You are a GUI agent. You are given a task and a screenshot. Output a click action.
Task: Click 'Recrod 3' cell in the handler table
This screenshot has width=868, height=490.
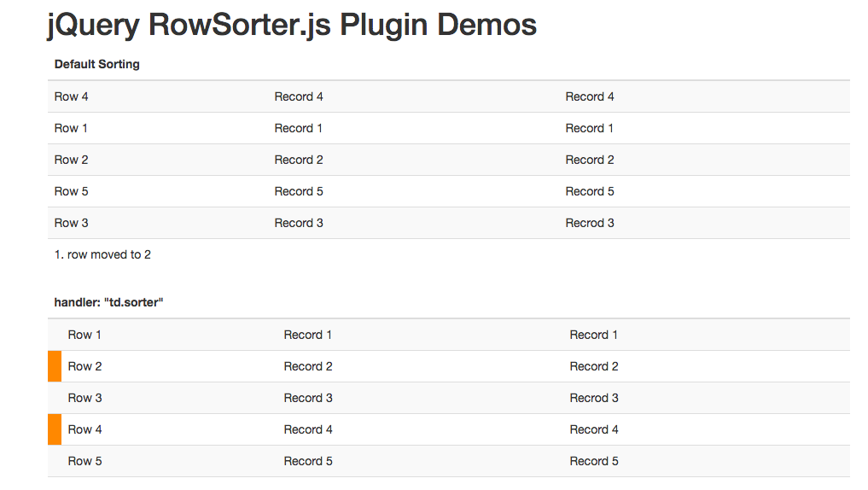pos(594,398)
